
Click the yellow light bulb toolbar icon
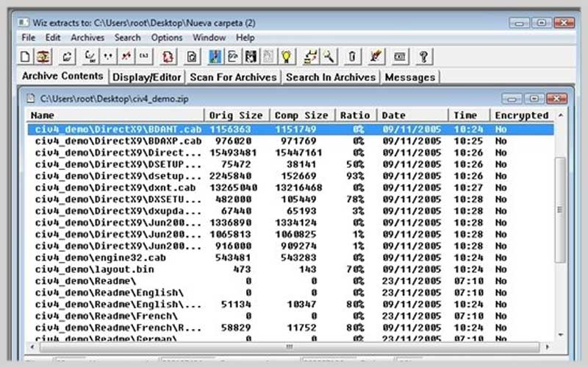[x=287, y=57]
